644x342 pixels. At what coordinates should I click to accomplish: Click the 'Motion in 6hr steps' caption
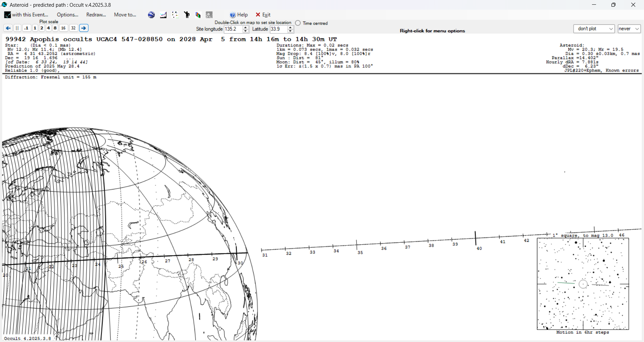click(x=583, y=332)
